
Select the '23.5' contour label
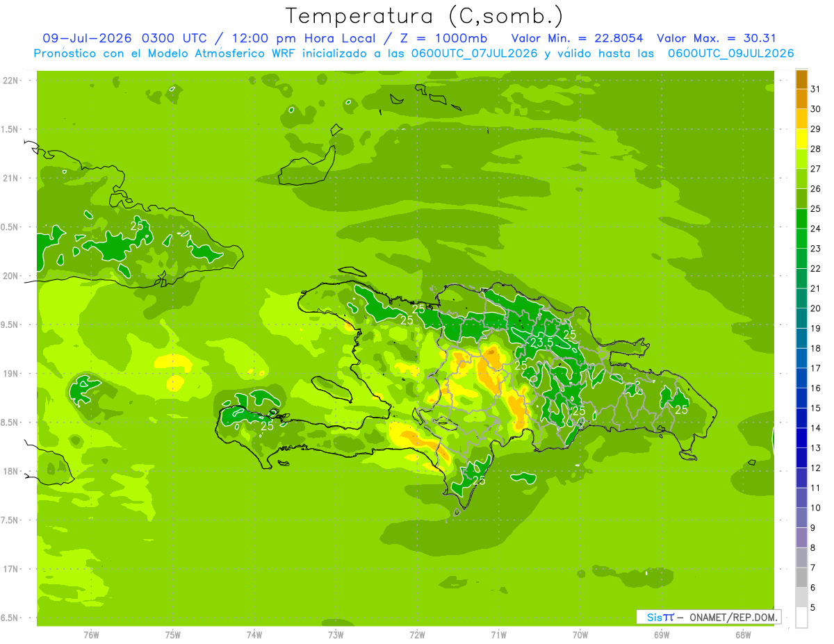click(541, 342)
